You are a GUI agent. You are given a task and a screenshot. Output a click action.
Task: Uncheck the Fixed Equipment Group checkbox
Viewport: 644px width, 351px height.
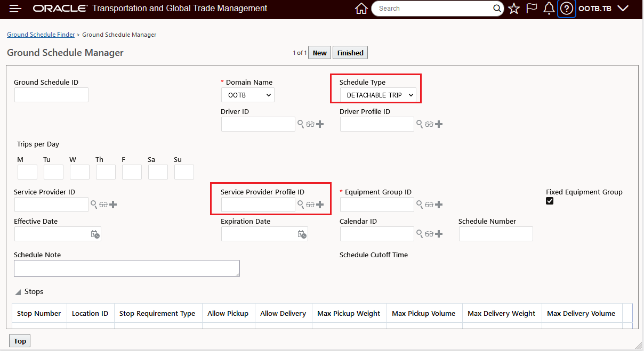[x=550, y=201]
